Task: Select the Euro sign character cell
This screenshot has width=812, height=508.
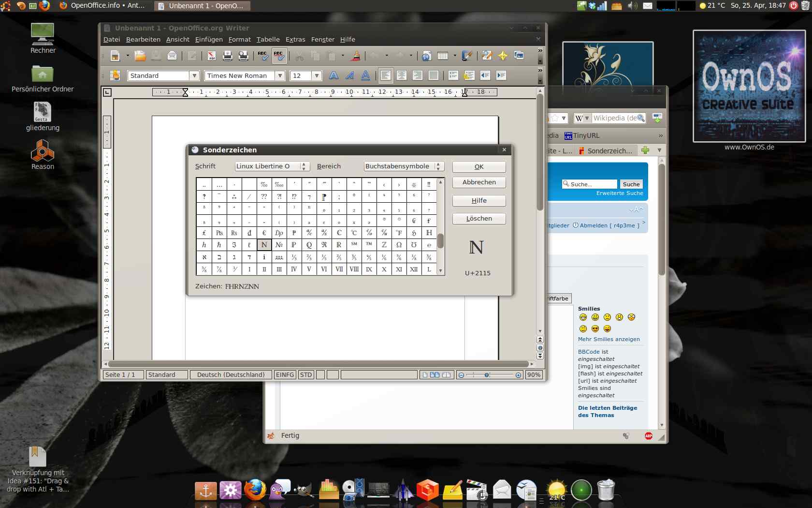Action: point(264,233)
